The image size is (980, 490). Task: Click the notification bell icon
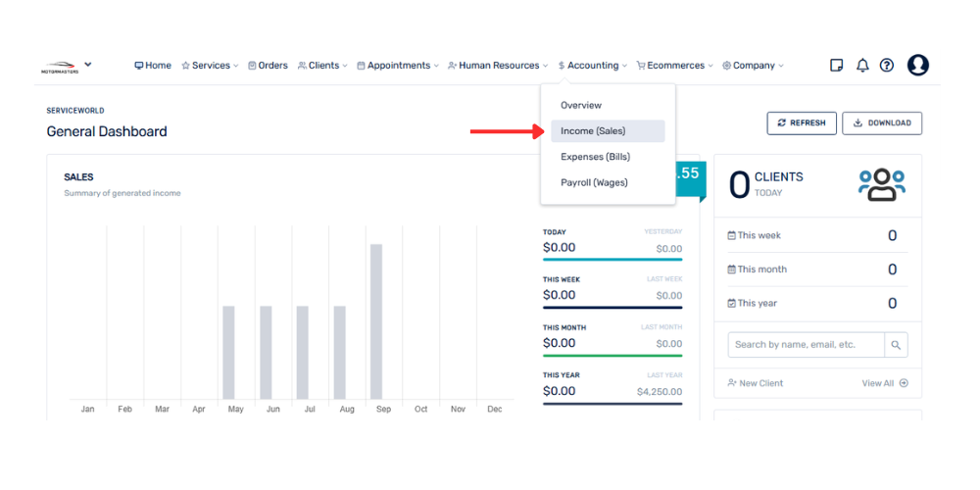click(862, 66)
